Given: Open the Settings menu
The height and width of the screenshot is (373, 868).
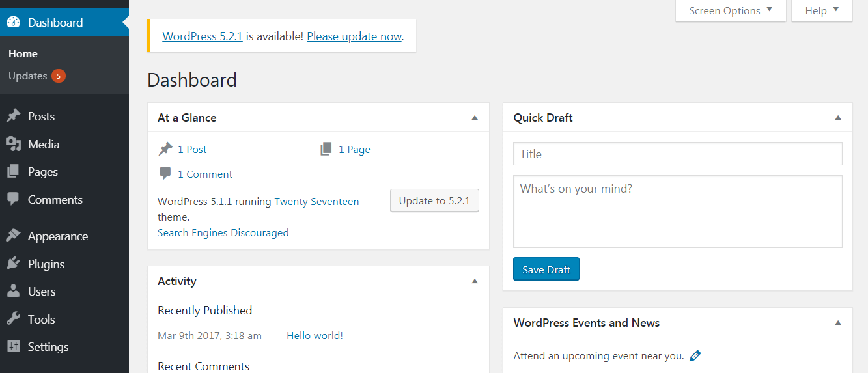Looking at the screenshot, I should point(64,346).
